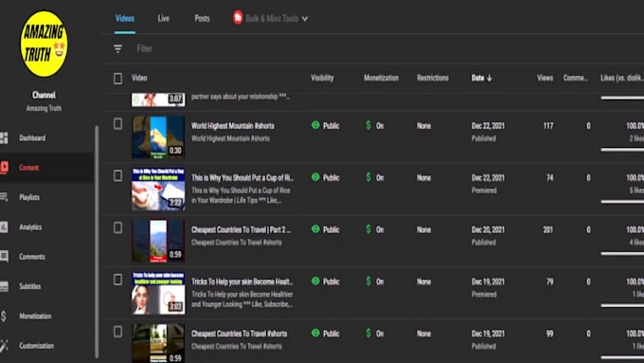The width and height of the screenshot is (644, 363).
Task: Click the Date sort arrow icon
Action: point(490,78)
